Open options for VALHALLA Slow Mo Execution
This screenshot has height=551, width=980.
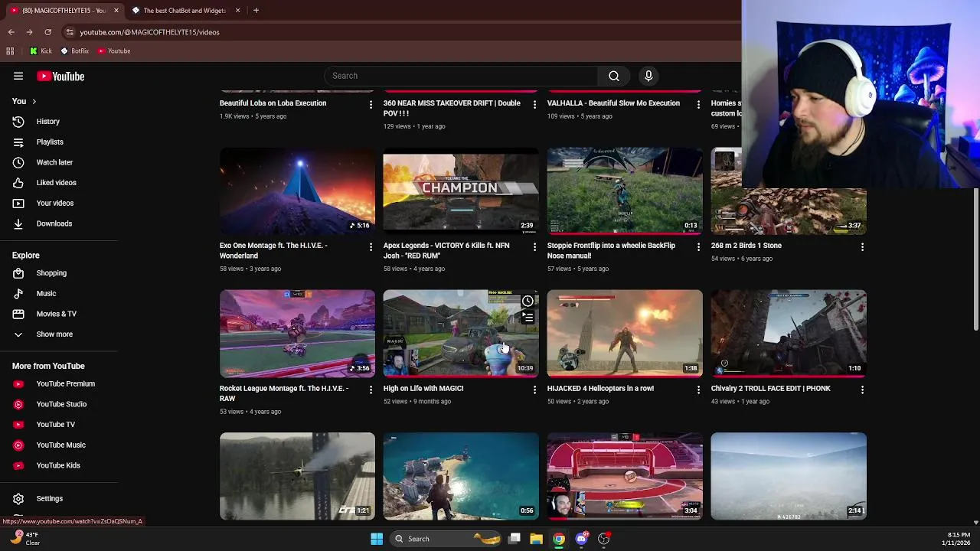click(698, 104)
